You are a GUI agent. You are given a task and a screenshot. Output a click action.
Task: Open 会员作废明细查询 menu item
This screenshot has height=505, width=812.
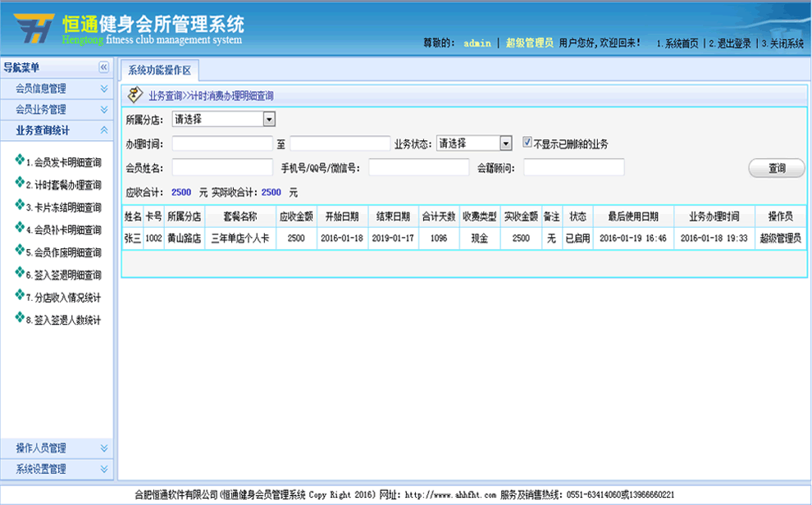point(64,253)
